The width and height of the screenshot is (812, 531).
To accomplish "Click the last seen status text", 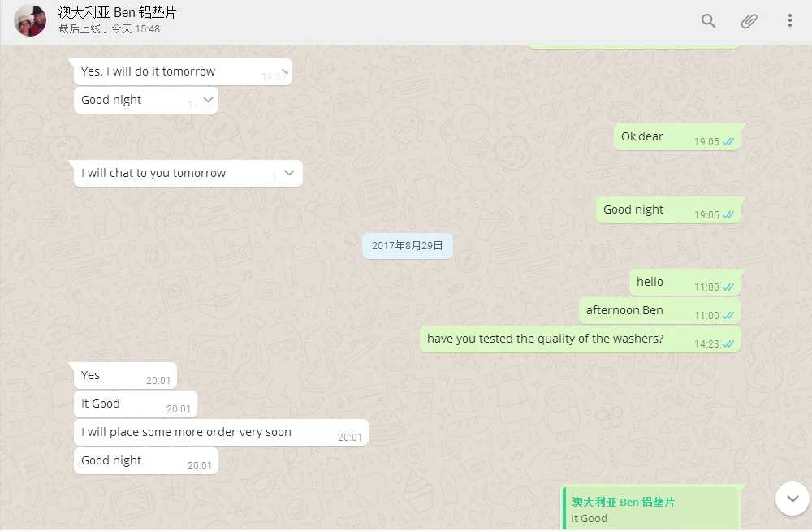I will 110,29.
